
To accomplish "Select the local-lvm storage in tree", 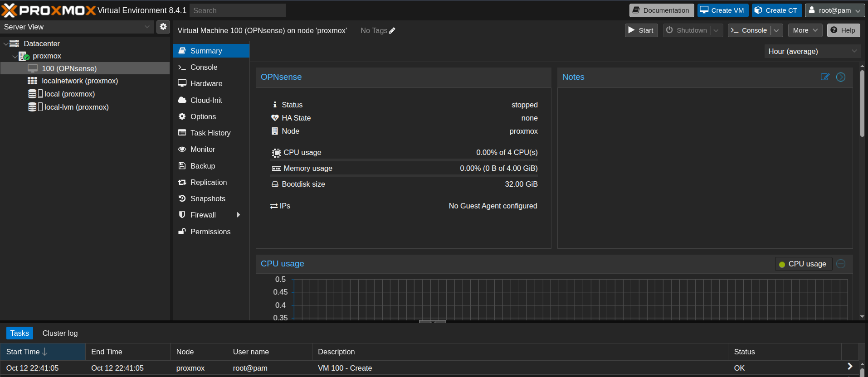I will click(x=76, y=107).
